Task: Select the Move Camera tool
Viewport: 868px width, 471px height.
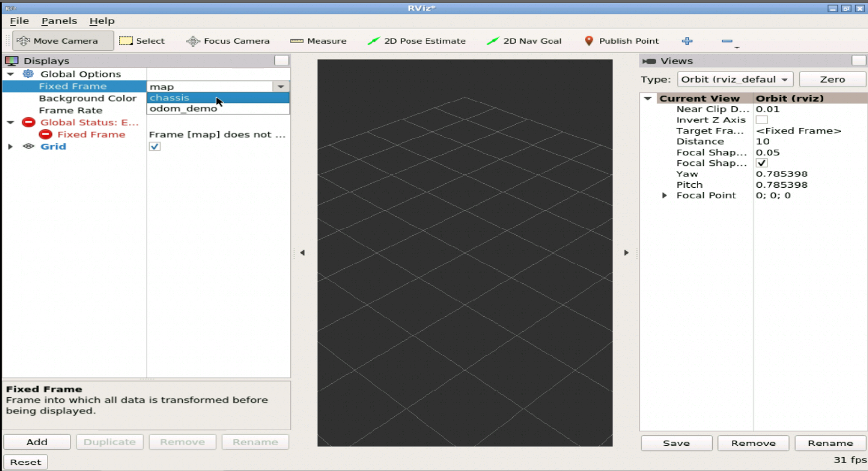Action: (x=63, y=41)
